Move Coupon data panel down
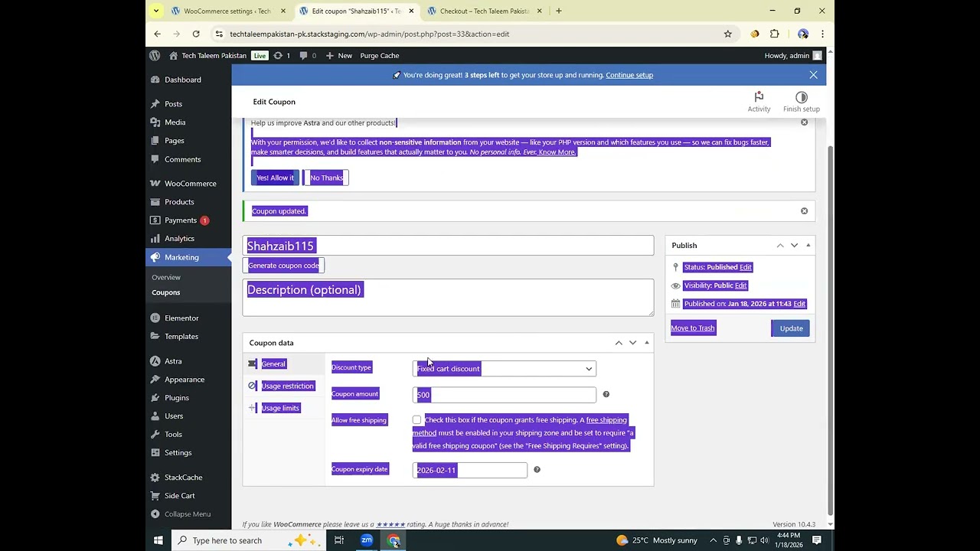Viewport: 980px width, 551px height. (x=632, y=343)
